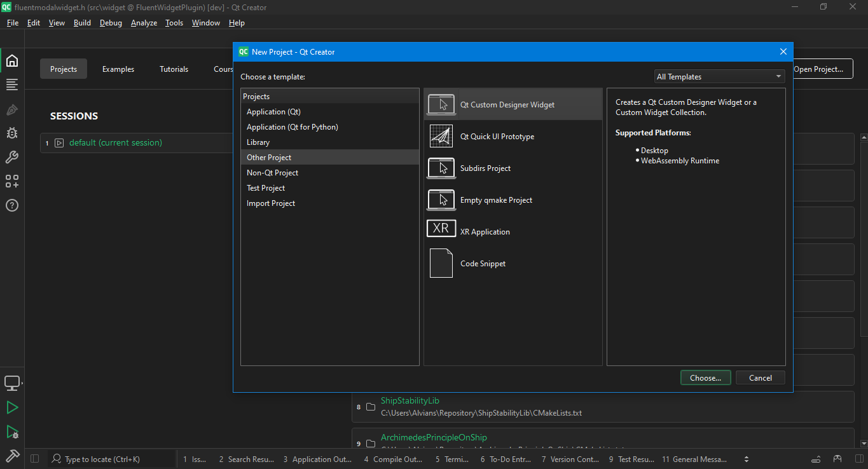
Task: Click the Open Project... button
Action: [822, 69]
